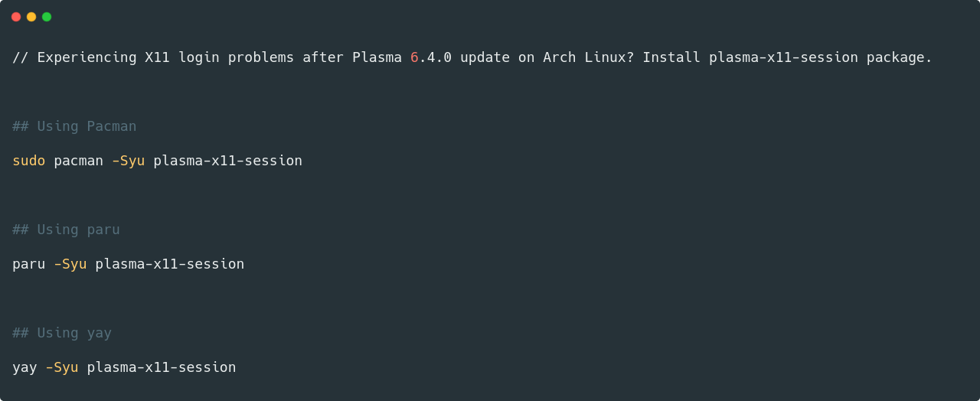Click 'plasma-x11-session' in the paru command line

point(169,264)
